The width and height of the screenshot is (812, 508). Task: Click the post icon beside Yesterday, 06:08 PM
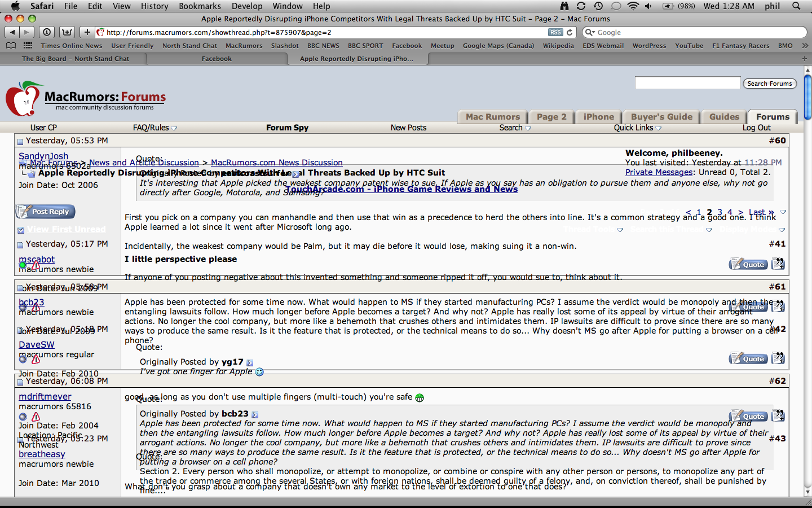tap(20, 382)
